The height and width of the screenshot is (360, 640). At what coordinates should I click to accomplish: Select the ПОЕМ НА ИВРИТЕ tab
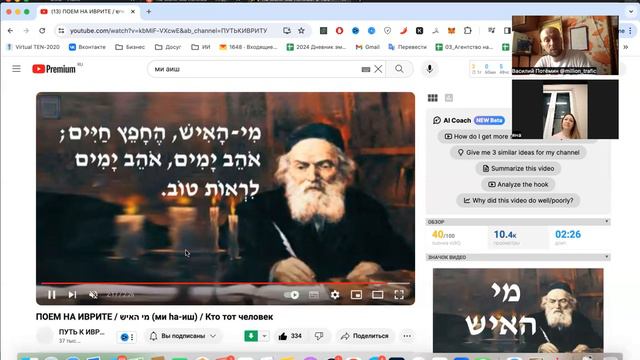tap(87, 12)
